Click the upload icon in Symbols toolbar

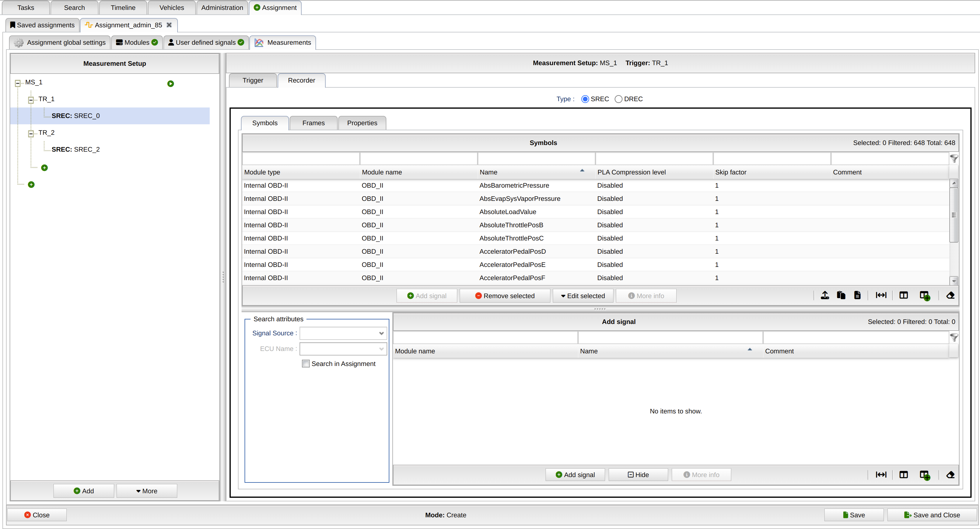(825, 295)
